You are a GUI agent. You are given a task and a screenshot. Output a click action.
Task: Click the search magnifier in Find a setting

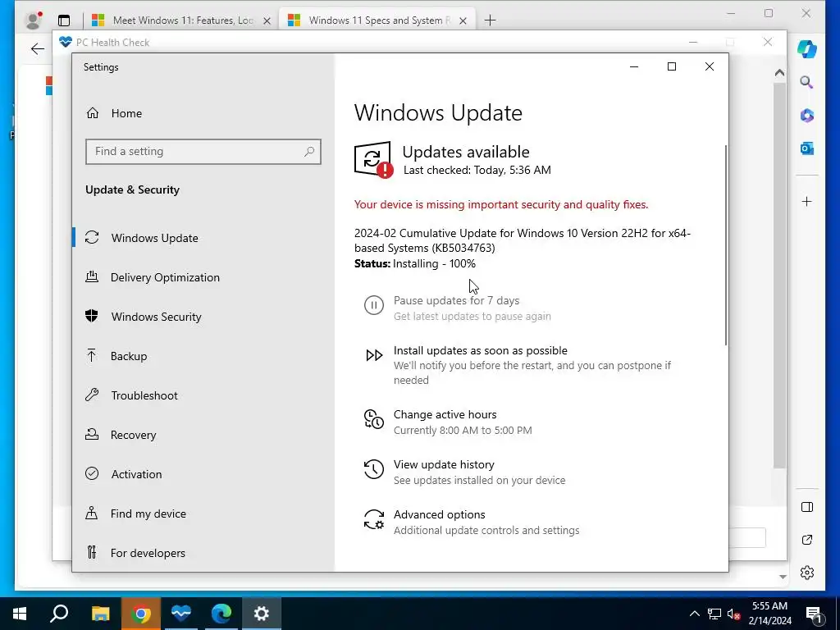point(309,152)
